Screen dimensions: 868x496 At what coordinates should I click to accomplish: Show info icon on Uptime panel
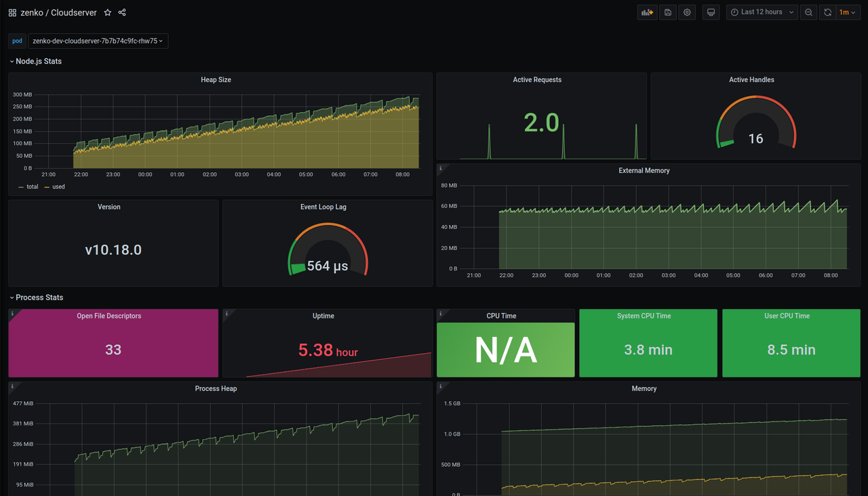coord(226,313)
